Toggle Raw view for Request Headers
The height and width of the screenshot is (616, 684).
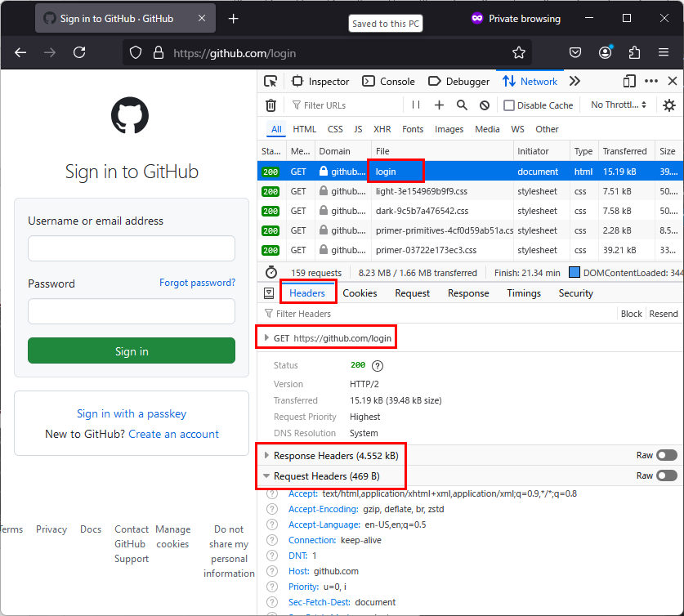667,475
